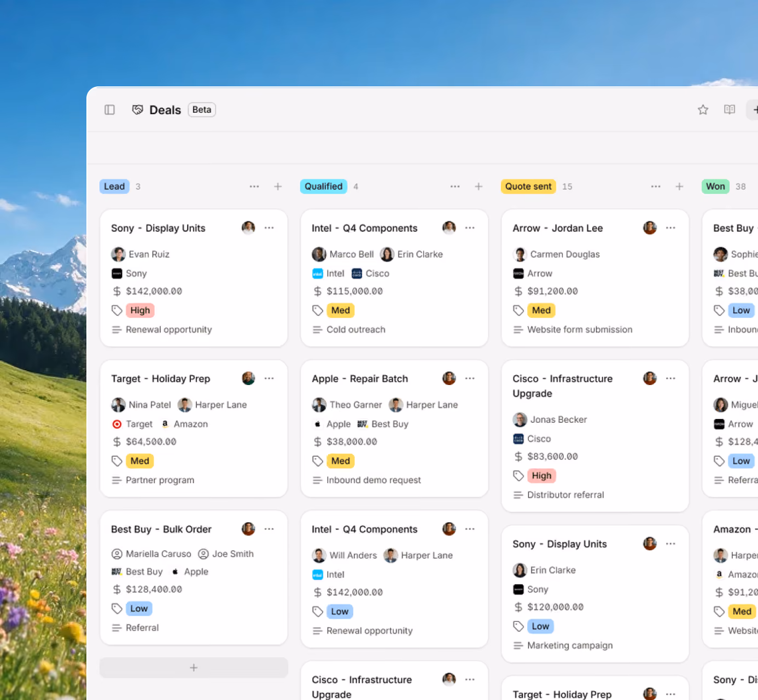
Task: Open menu on Apple - Repair Batch card
Action: click(x=470, y=378)
